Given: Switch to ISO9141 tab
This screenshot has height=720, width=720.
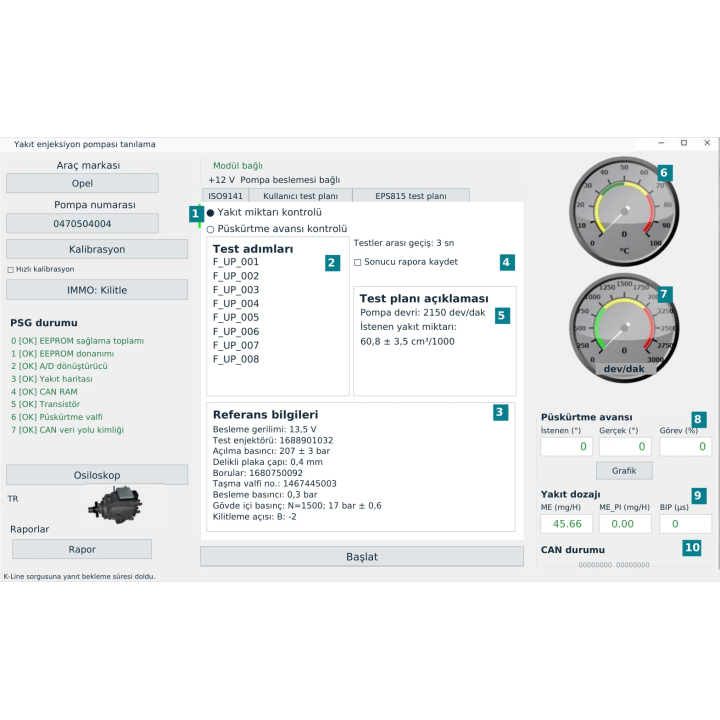Looking at the screenshot, I should point(225,196).
